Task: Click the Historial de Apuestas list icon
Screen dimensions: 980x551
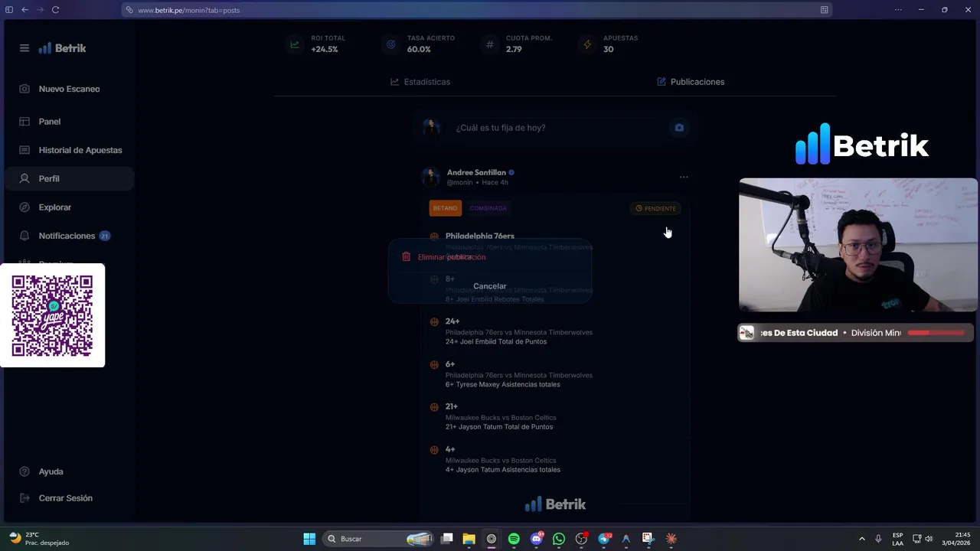Action: (24, 150)
